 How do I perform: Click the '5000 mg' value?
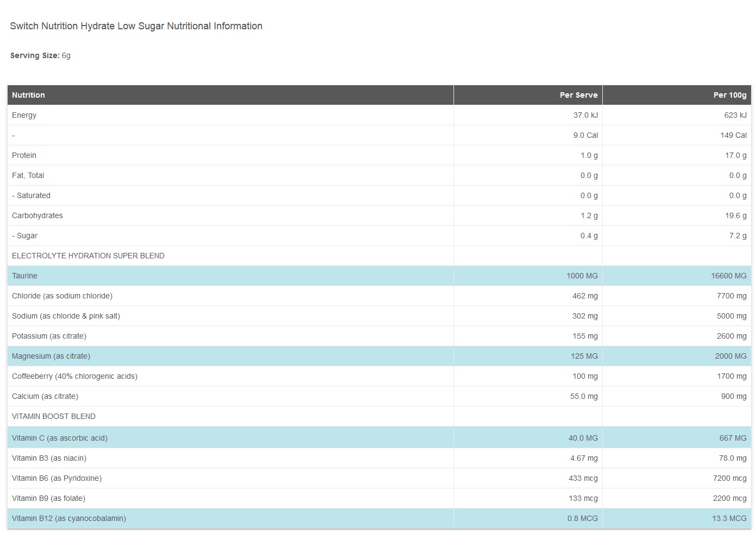[732, 316]
